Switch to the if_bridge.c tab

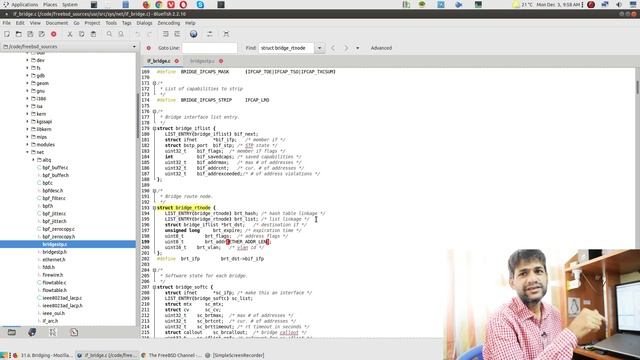[x=159, y=61]
